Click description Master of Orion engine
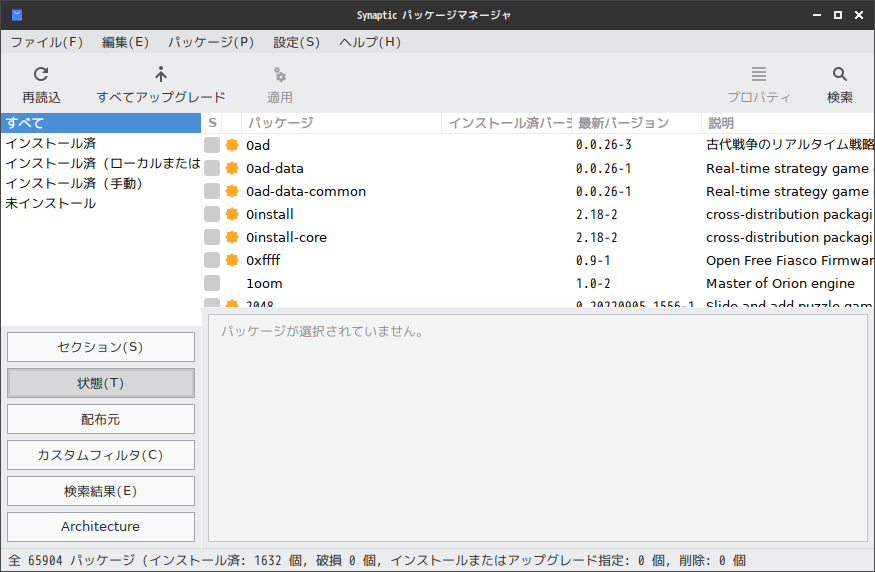Screen dimensions: 875x572 click(780, 283)
